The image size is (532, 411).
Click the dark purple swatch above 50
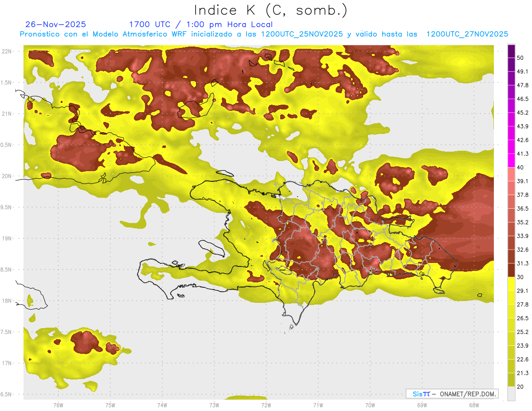[x=511, y=52]
